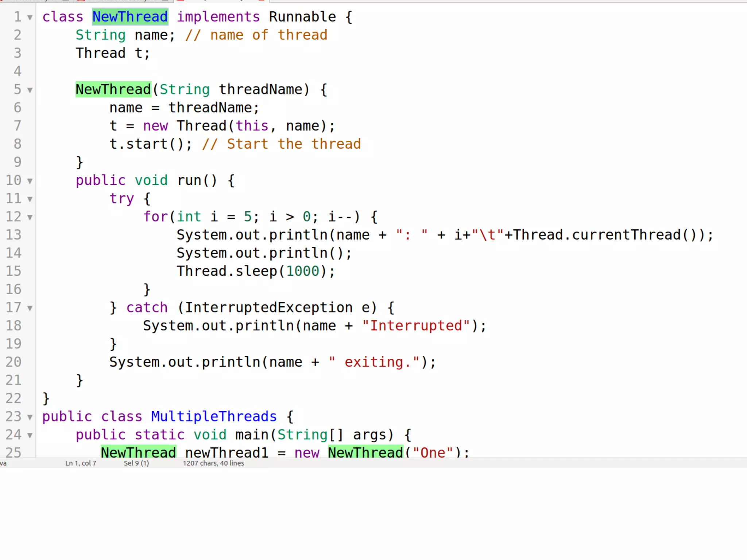Collapse the constructor fold arrow on line 5

[30, 90]
